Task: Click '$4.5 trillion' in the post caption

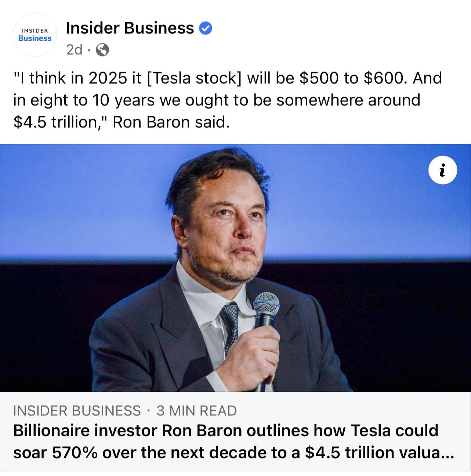Action: point(55,122)
